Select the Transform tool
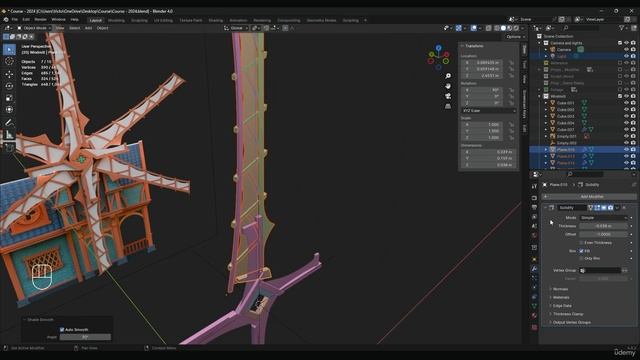The width and height of the screenshot is (640, 360). 9,110
